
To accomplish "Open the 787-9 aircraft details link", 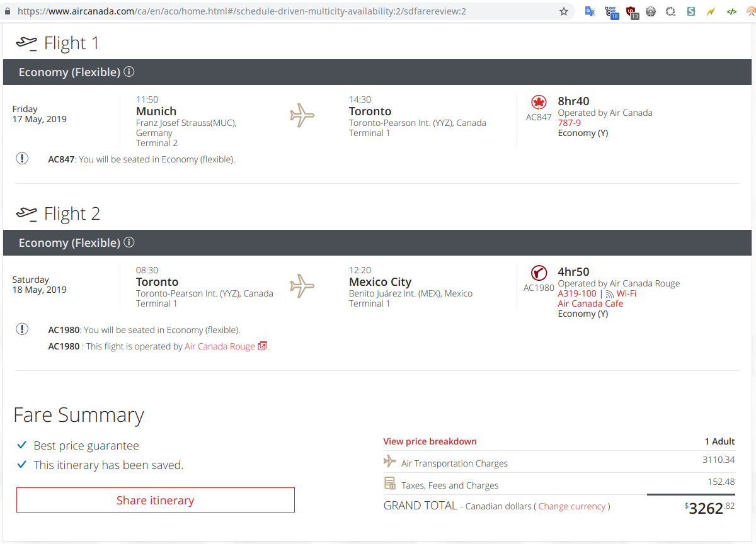I will 569,123.
